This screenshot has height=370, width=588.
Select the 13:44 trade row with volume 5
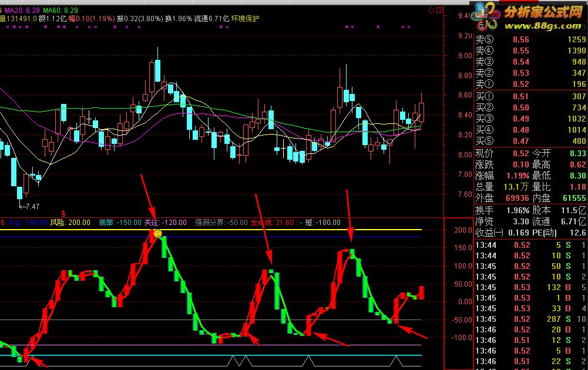pos(530,245)
